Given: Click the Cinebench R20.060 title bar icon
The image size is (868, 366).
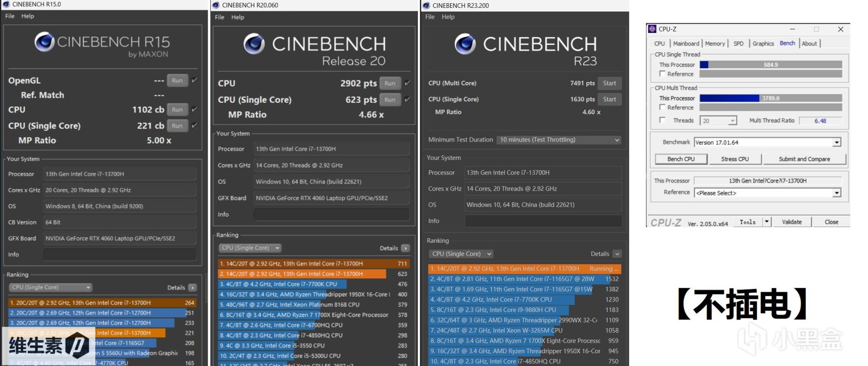Looking at the screenshot, I should [216, 5].
